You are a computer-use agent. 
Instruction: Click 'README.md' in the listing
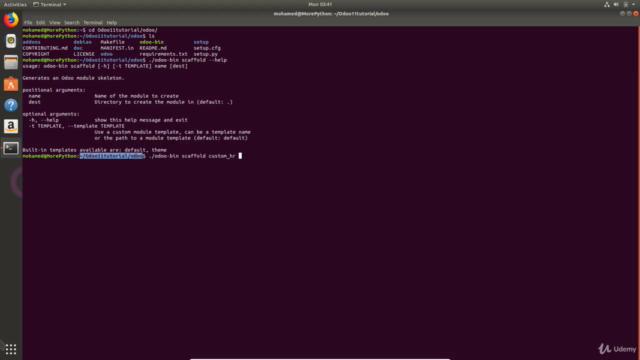click(x=153, y=48)
